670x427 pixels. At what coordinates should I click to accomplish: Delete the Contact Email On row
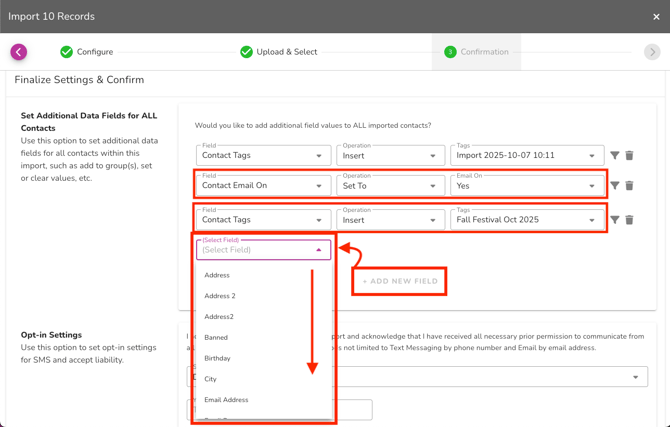pyautogui.click(x=629, y=186)
